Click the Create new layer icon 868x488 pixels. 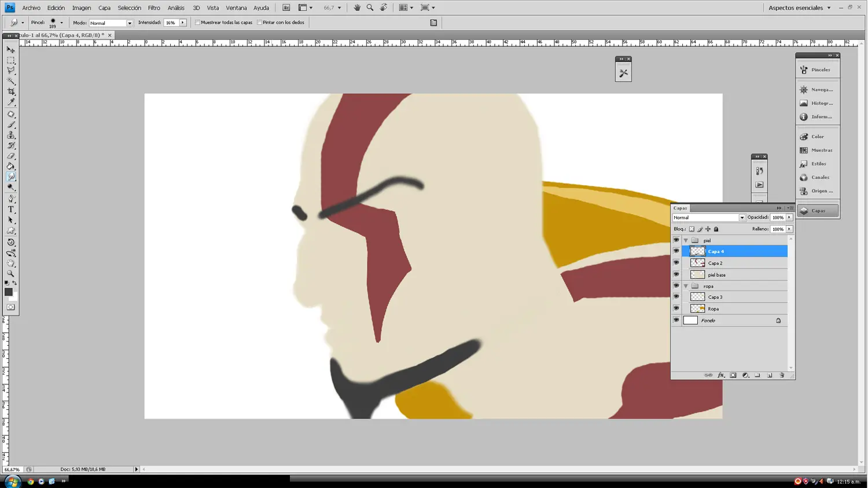(x=770, y=375)
